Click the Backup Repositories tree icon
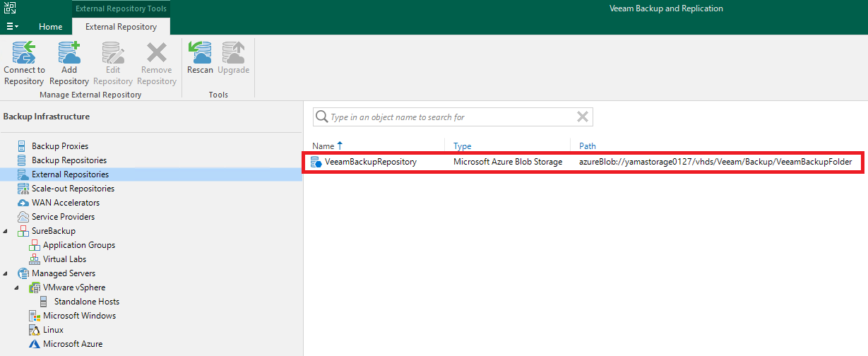868x356 pixels. [x=23, y=160]
